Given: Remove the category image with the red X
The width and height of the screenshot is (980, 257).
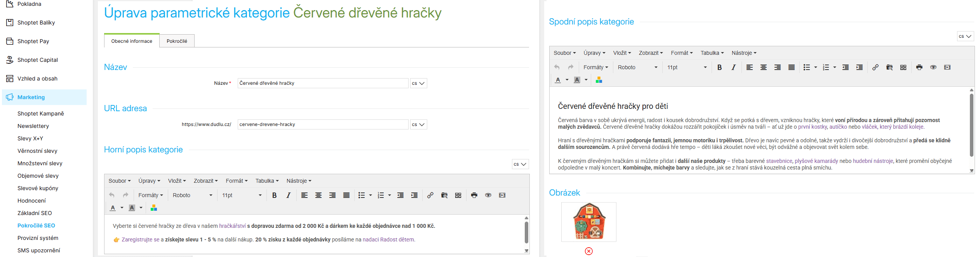Looking at the screenshot, I should point(588,251).
